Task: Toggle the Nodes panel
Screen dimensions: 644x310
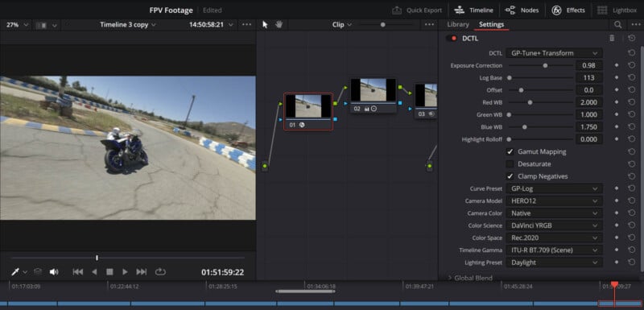Action: point(522,10)
